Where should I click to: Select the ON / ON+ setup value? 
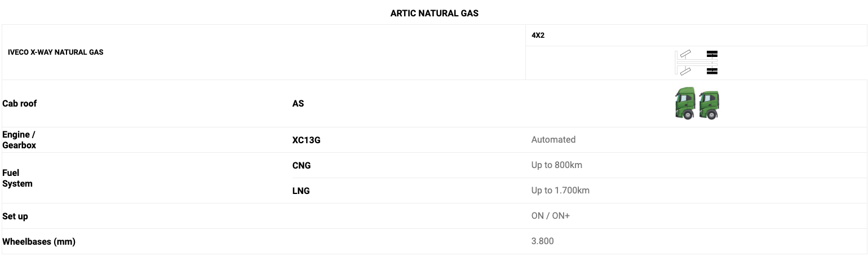tap(550, 216)
